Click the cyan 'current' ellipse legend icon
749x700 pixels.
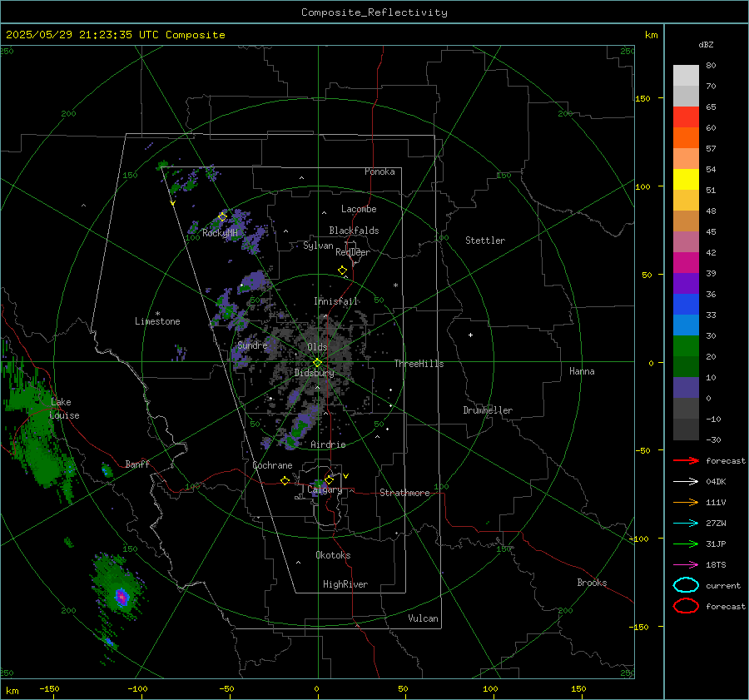(x=686, y=585)
